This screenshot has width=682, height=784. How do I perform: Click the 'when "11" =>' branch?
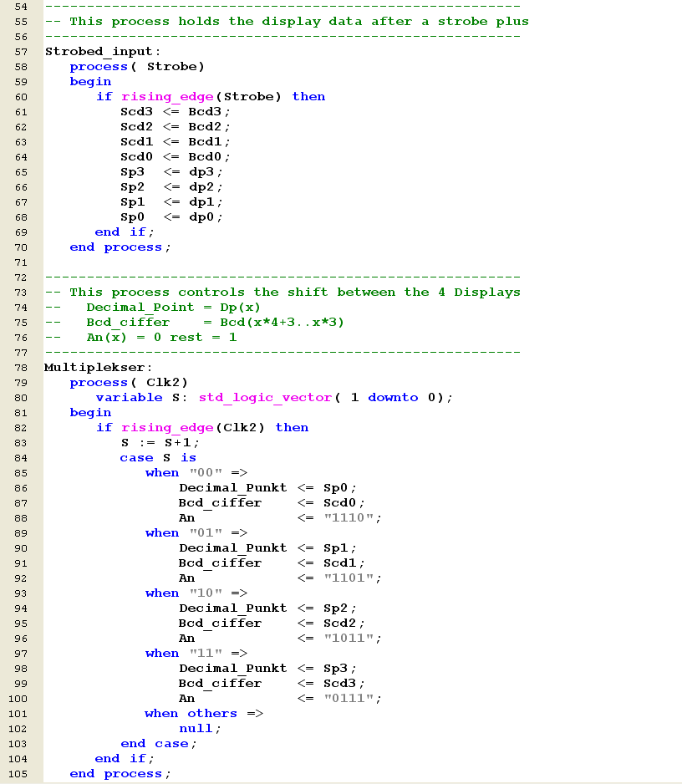[x=196, y=653]
